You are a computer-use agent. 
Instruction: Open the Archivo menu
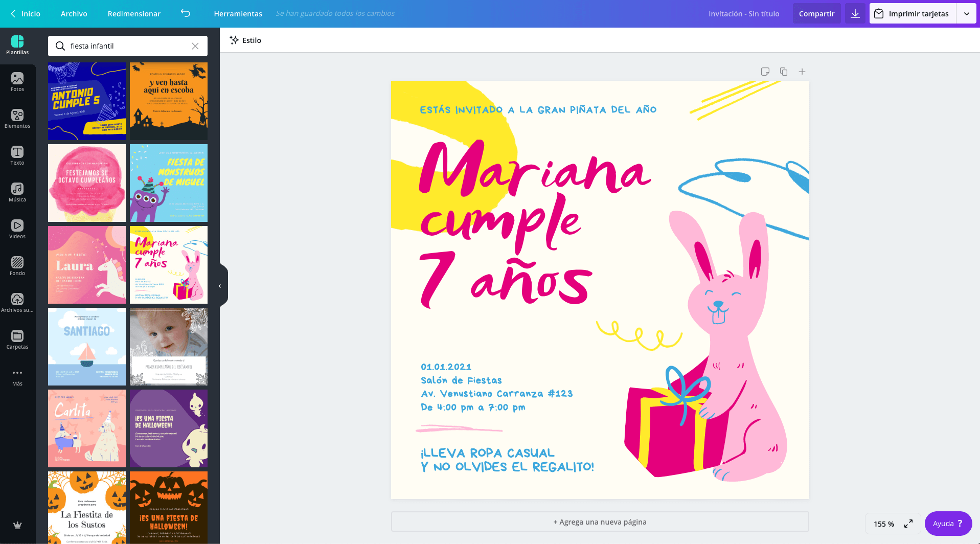[x=74, y=13]
